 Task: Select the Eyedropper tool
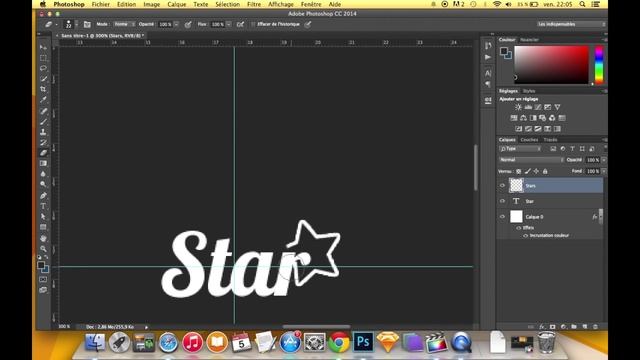point(43,100)
